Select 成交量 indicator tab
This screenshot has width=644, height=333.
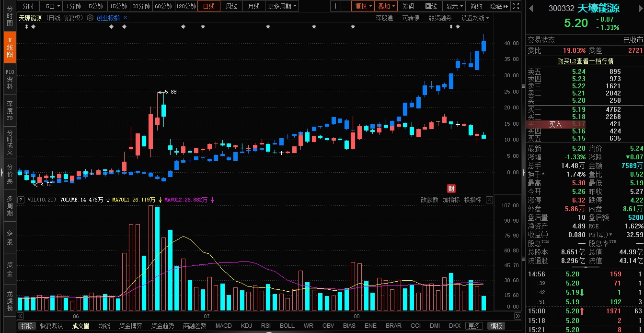pos(80,326)
